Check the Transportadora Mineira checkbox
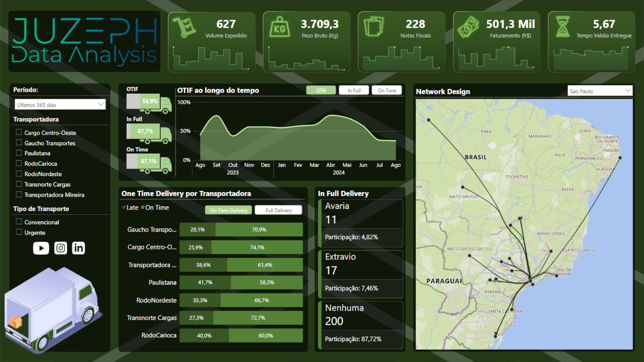Screen dimensions: 644x362 coord(19,194)
